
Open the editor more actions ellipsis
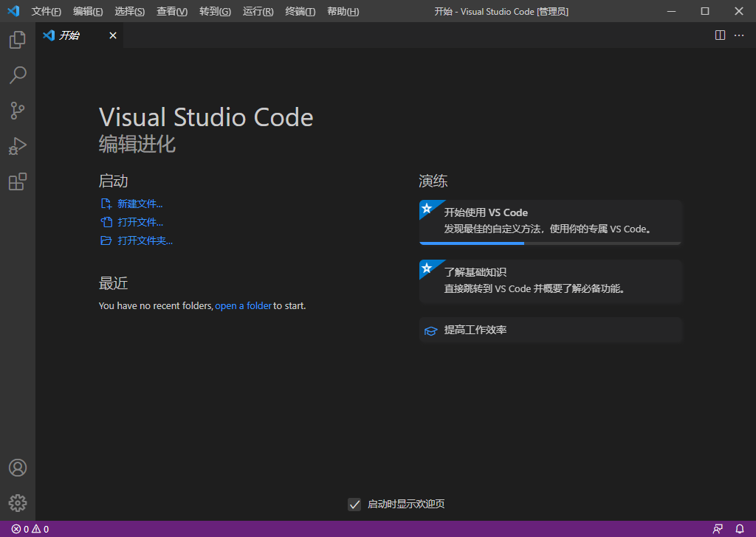tap(738, 35)
